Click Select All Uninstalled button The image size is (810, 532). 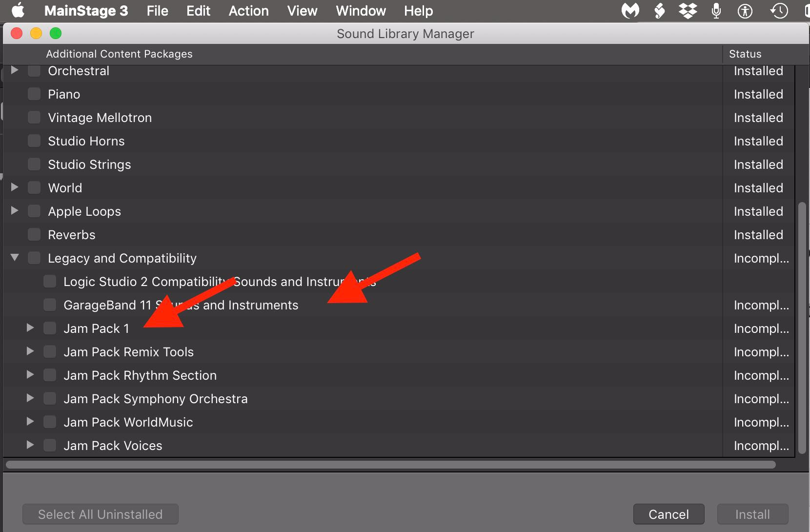point(100,514)
